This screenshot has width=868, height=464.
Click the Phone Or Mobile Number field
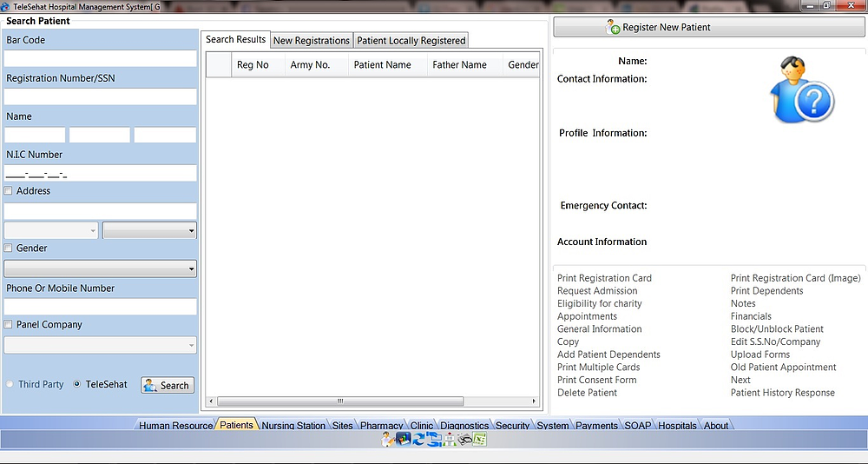100,307
